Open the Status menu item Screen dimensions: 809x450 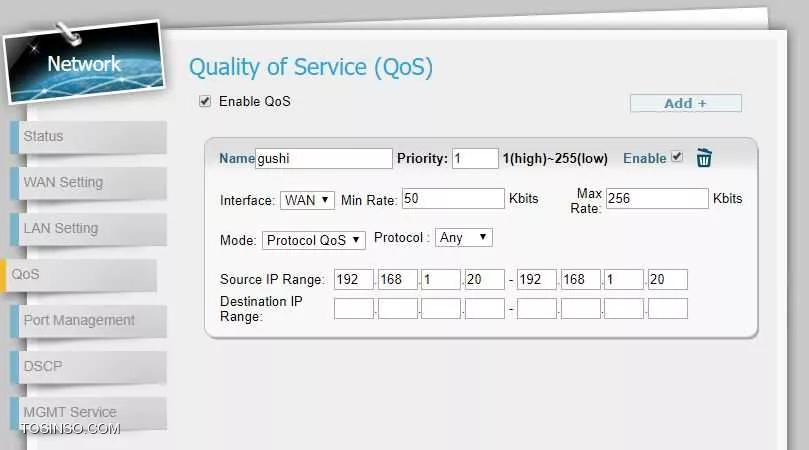point(88,137)
